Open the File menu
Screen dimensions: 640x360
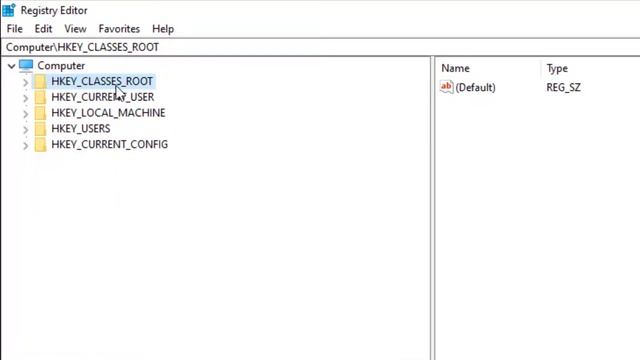click(x=15, y=29)
